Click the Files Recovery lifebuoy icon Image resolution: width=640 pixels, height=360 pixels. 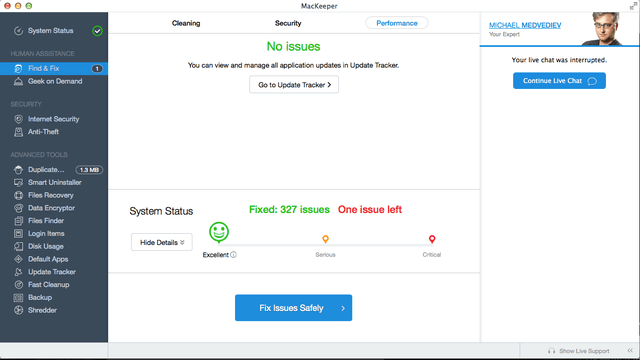pos(18,195)
